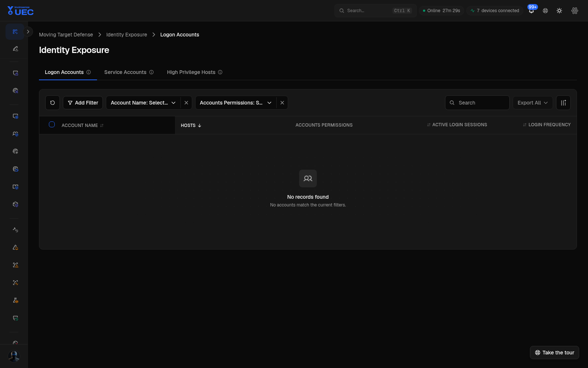Open the column settings icon beside Export All

pos(563,103)
